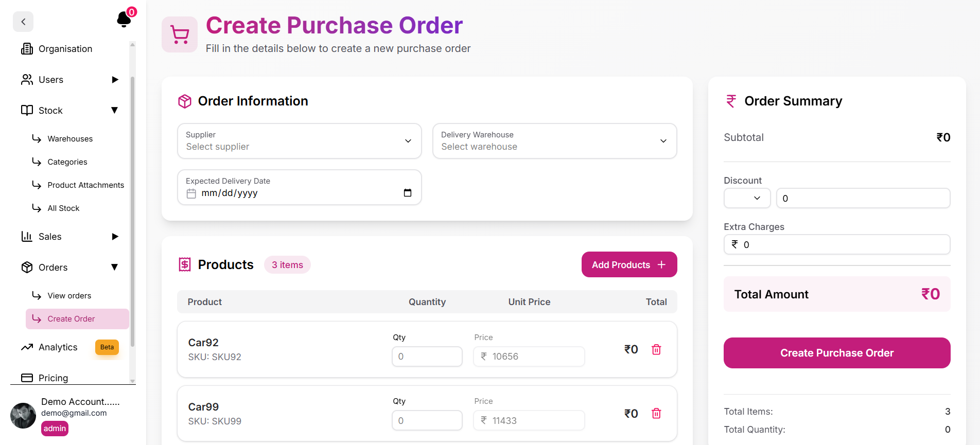980x445 pixels.
Task: Collapse sidebar with back arrow button
Action: point(23,22)
